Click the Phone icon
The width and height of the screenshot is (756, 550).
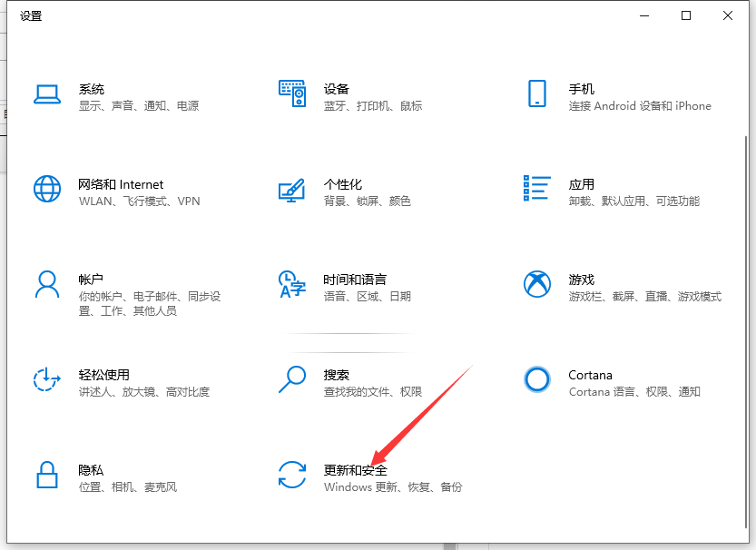pos(536,93)
